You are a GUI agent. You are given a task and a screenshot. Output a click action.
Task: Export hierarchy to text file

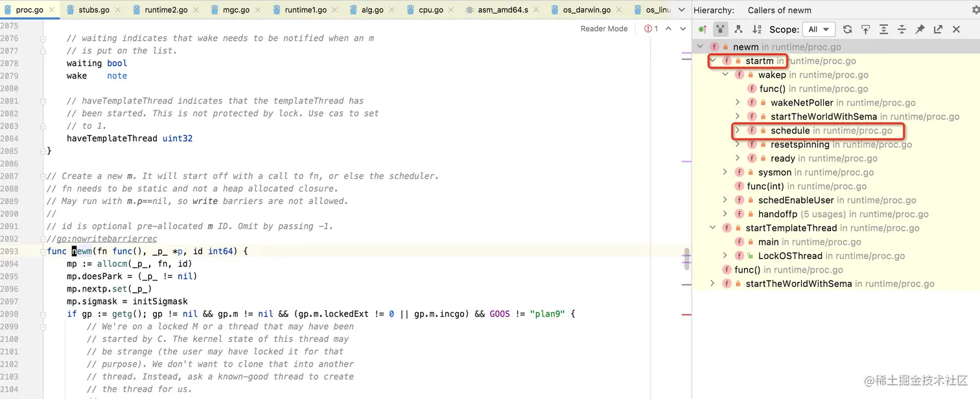(938, 29)
